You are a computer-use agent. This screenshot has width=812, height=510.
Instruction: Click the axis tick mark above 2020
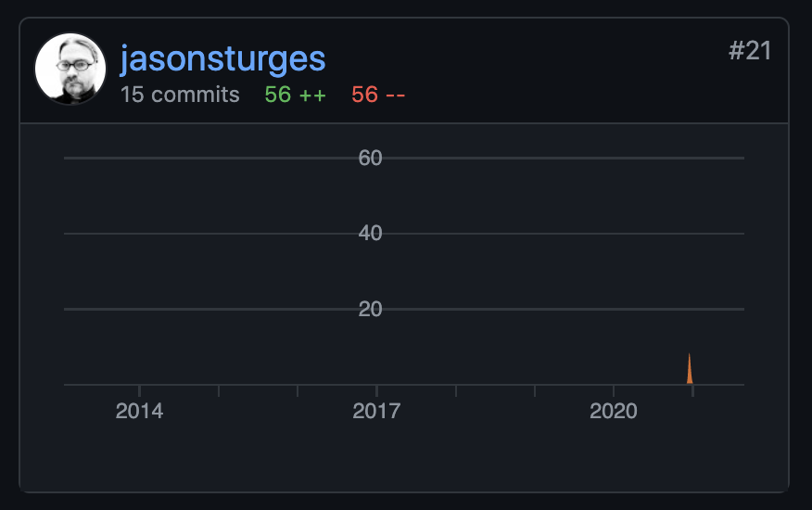[x=613, y=390]
